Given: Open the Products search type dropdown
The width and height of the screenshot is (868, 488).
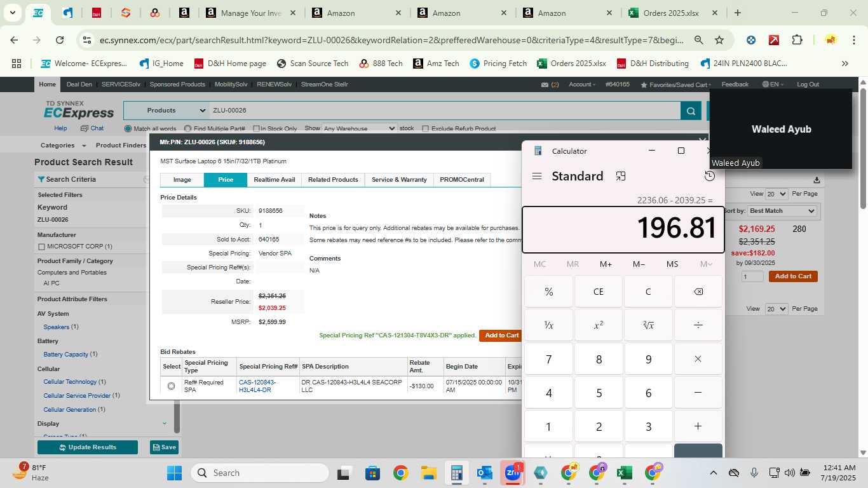Looking at the screenshot, I should coord(166,111).
